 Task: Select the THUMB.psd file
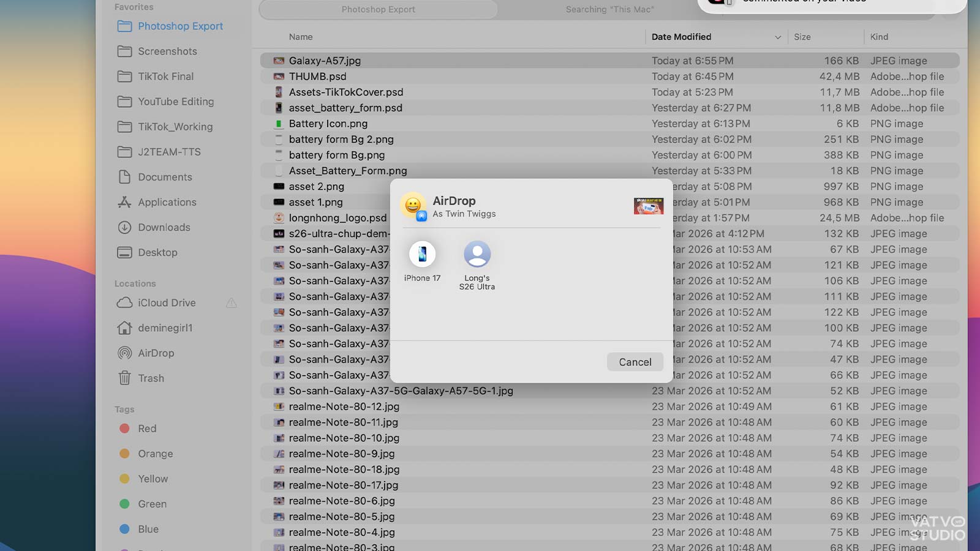click(317, 77)
